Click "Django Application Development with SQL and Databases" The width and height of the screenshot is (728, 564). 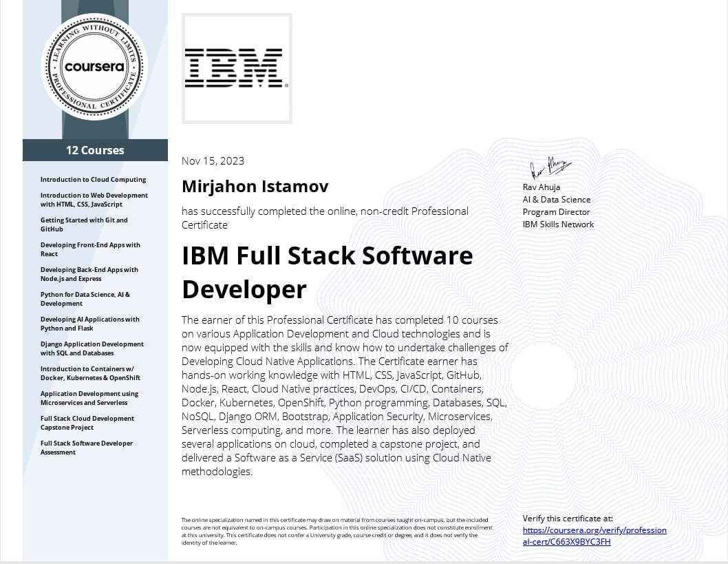coord(92,348)
